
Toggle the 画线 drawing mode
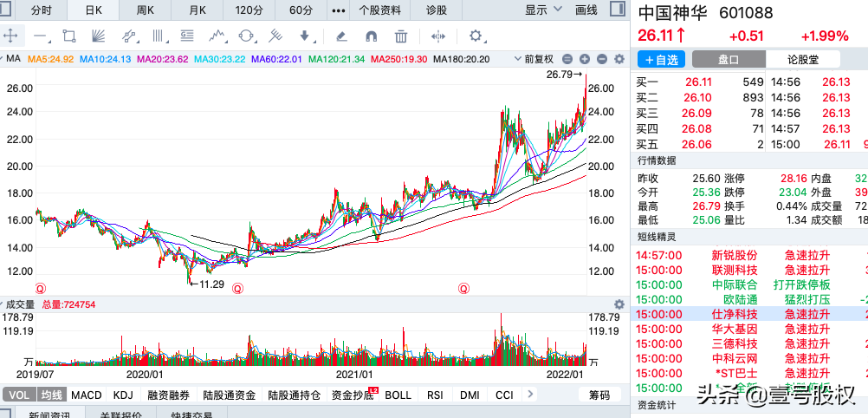[586, 10]
